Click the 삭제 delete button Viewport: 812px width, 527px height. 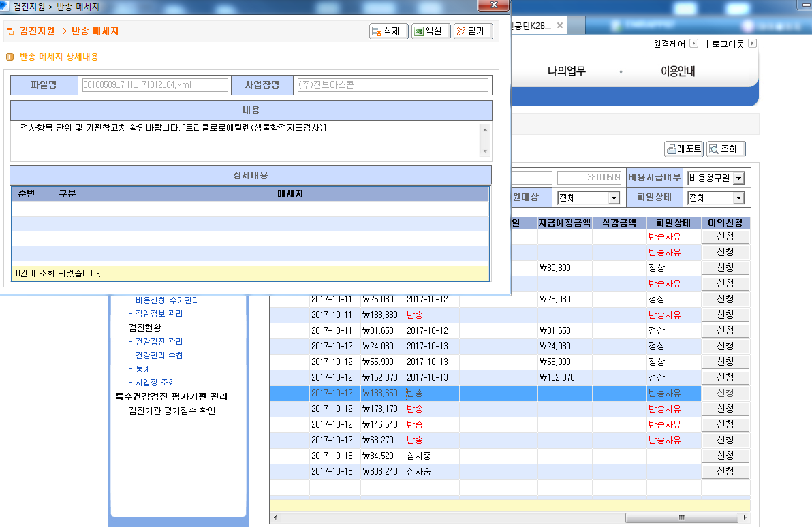(x=389, y=31)
